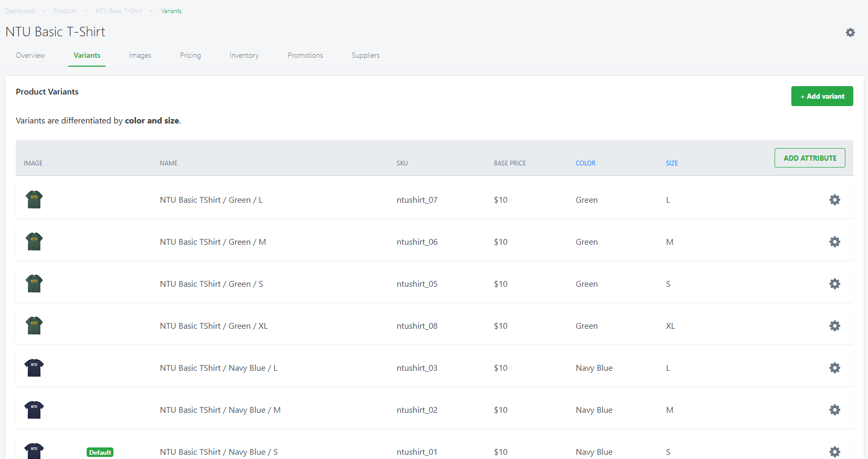
Task: Switch to the Pricing tab
Action: coord(191,55)
